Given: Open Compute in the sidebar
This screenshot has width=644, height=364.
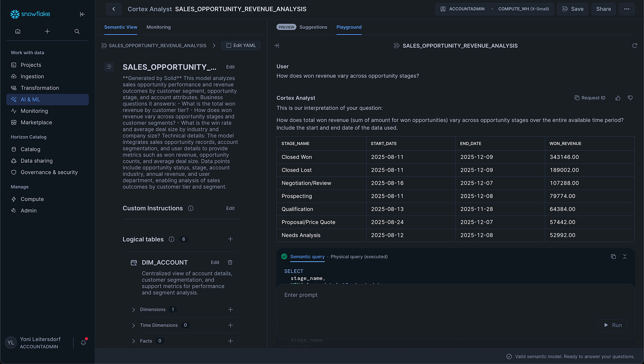Looking at the screenshot, I should coord(47,199).
